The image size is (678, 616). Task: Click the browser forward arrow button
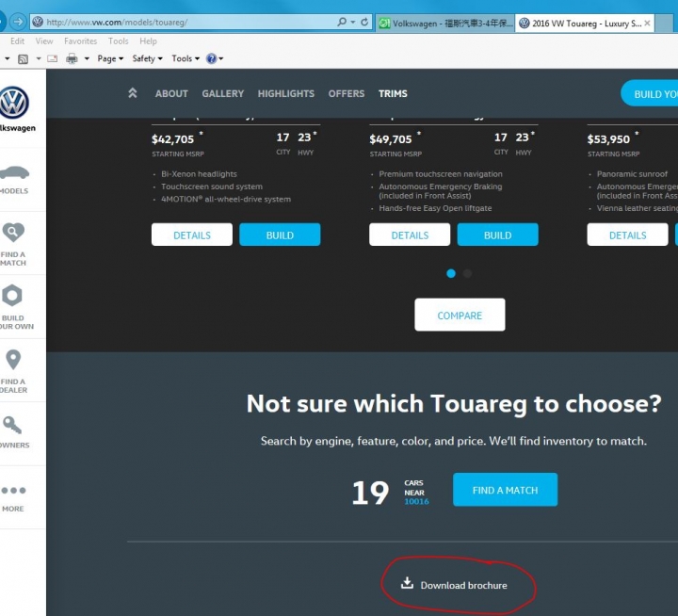coord(18,22)
